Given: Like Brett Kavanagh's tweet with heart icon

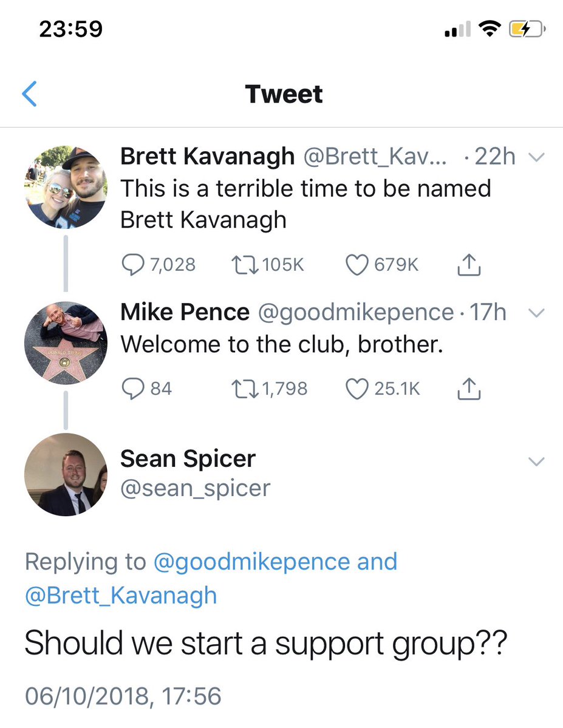Looking at the screenshot, I should (x=357, y=265).
